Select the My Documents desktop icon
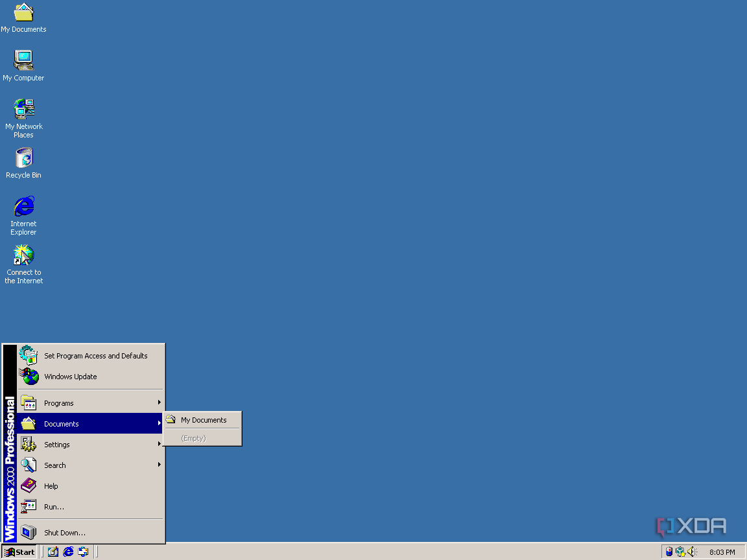This screenshot has height=560, width=747. 23,18
